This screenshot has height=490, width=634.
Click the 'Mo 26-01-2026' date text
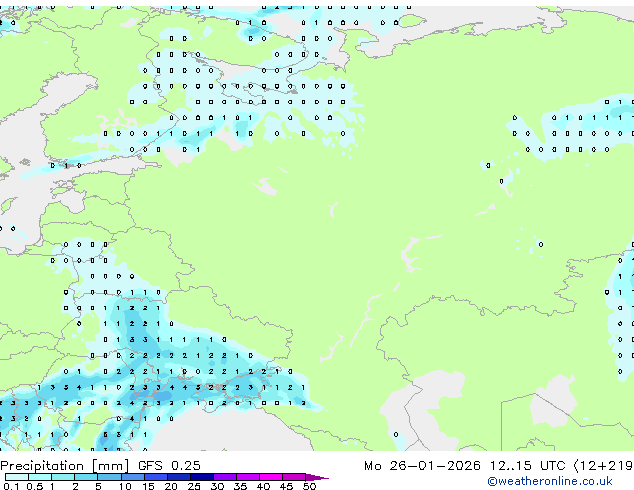click(422, 466)
